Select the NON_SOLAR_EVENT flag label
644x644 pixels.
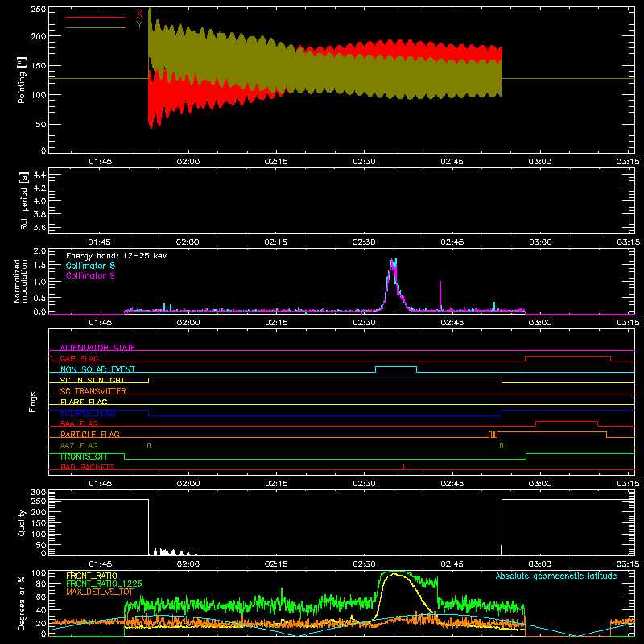(x=97, y=369)
